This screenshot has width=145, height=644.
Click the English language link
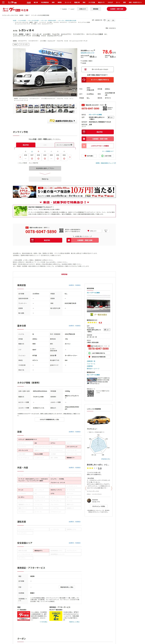coord(64,9)
